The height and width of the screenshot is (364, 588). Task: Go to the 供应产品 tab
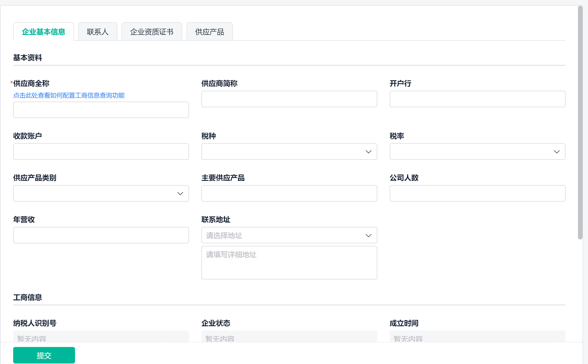coord(209,32)
